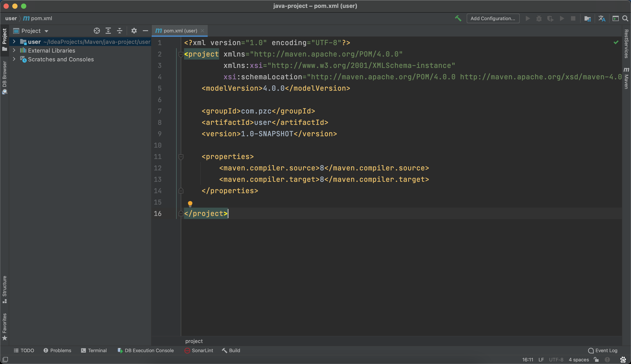Click the Collapse All icon in Project panel
This screenshot has width=631, height=364.
(120, 31)
